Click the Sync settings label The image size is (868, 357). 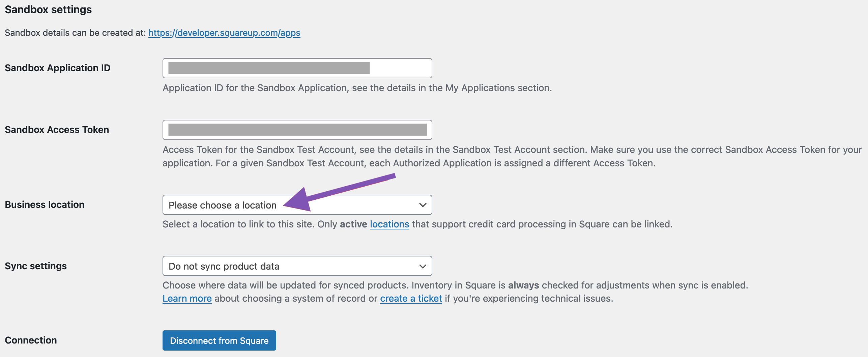36,266
